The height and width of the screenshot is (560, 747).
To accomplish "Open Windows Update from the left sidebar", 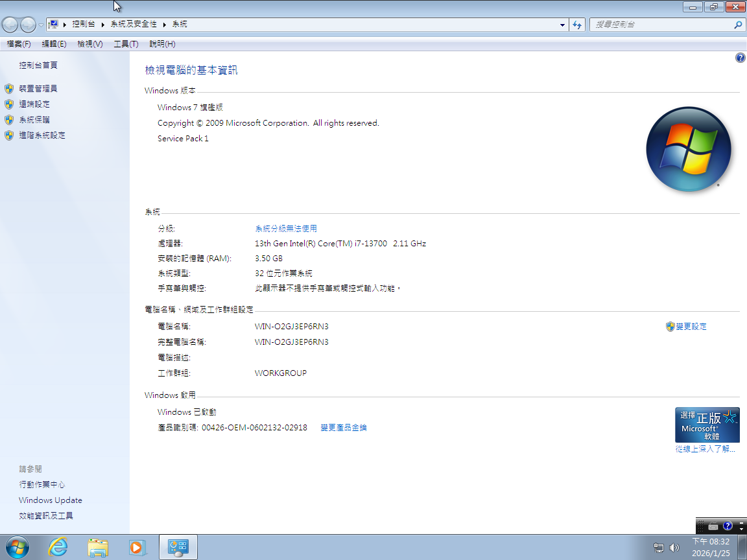I will tap(51, 500).
